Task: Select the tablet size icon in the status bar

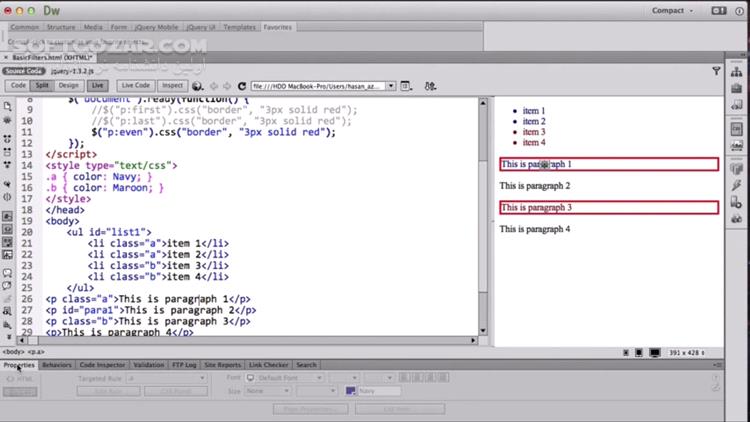Action: (639, 353)
